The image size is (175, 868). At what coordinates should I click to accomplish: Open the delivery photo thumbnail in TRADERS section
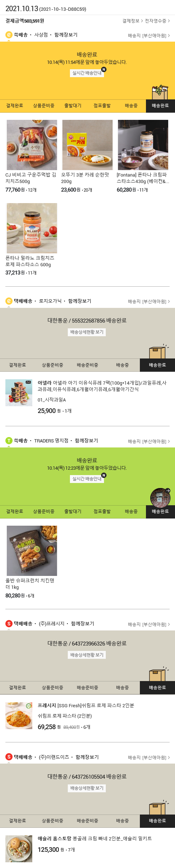coord(160,498)
